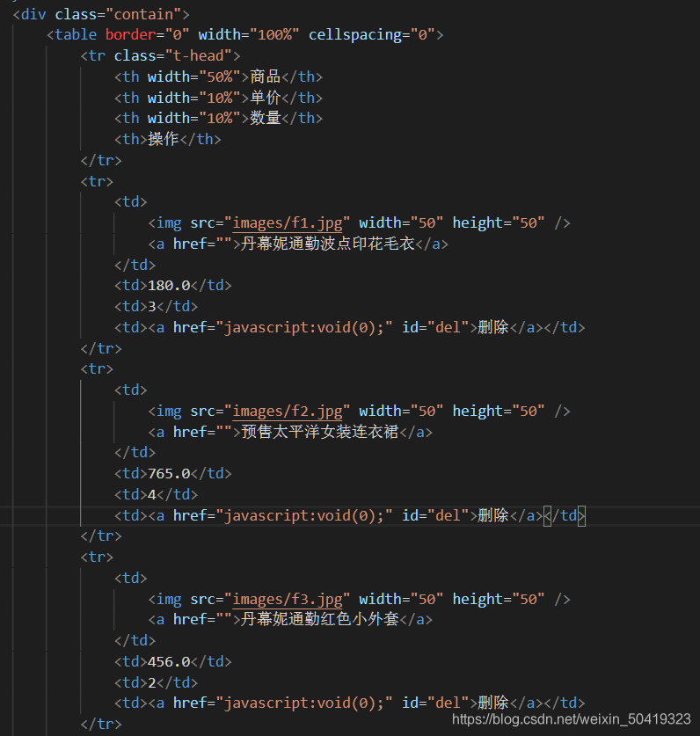
Task: Click the "50%" width value
Action: 220,77
